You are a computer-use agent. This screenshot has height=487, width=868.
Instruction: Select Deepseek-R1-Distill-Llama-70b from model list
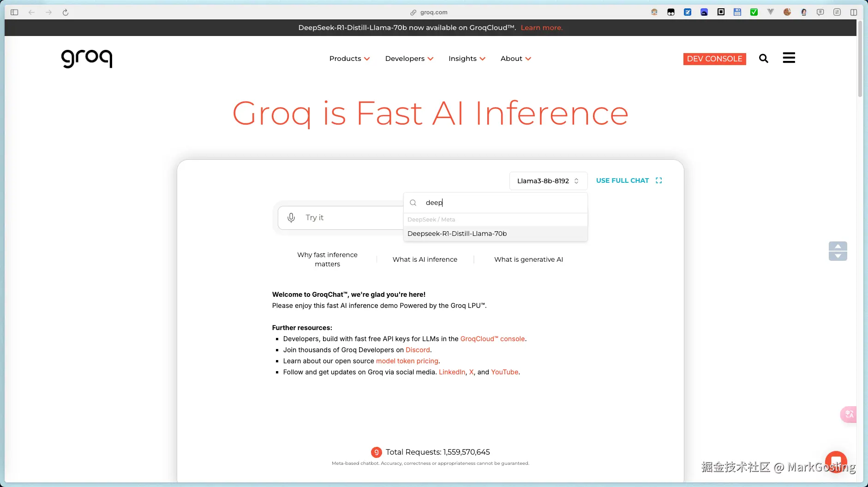tap(496, 234)
